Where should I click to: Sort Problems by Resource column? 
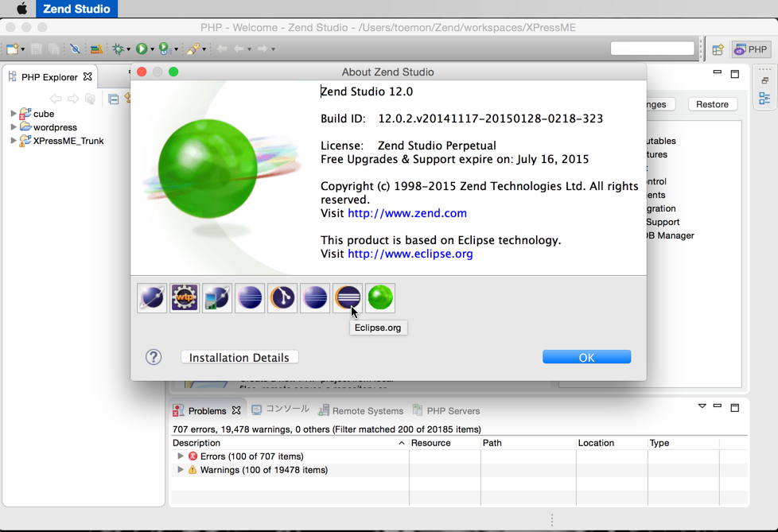[445, 443]
